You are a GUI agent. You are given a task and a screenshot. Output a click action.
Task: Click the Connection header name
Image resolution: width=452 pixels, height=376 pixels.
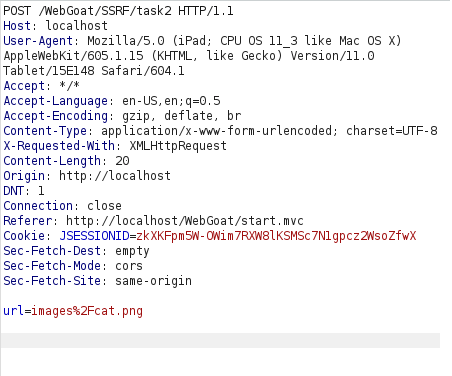coord(38,206)
